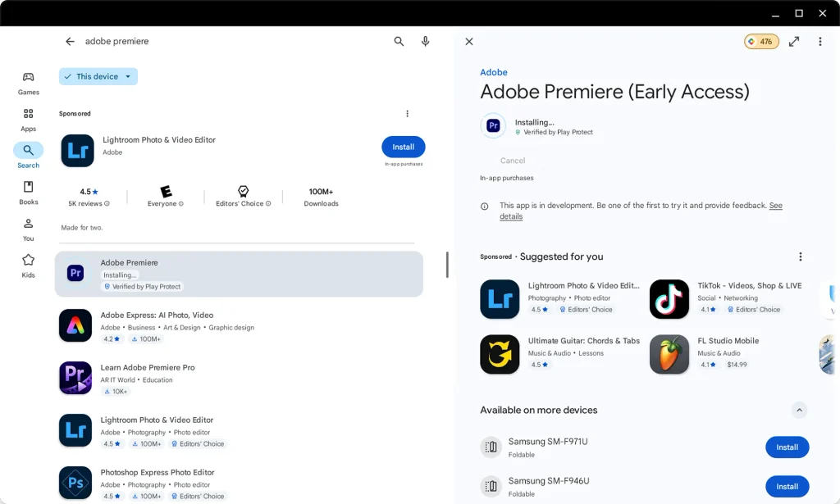Open the details panel three-dot menu
Image resolution: width=840 pixels, height=504 pixels.
(x=819, y=41)
